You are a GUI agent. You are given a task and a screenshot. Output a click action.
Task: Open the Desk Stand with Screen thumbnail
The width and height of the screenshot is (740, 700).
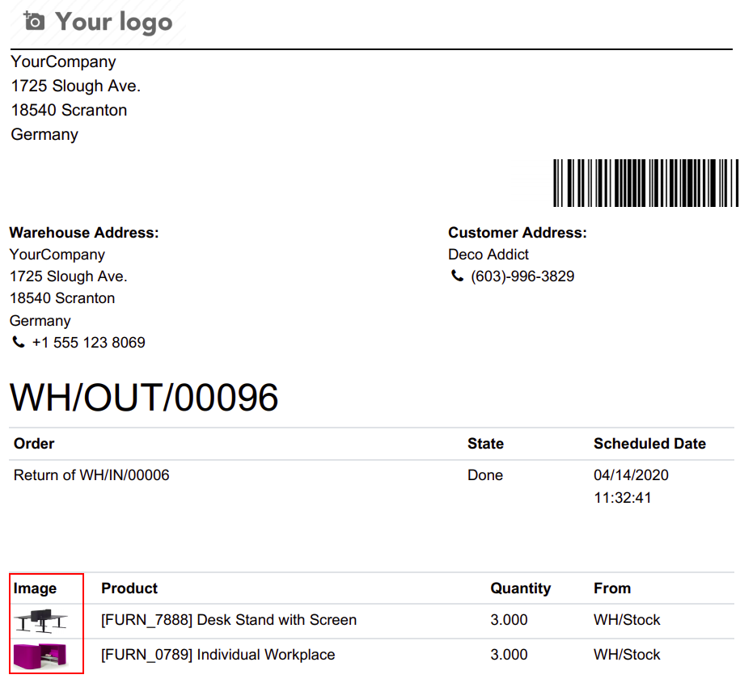click(x=40, y=621)
